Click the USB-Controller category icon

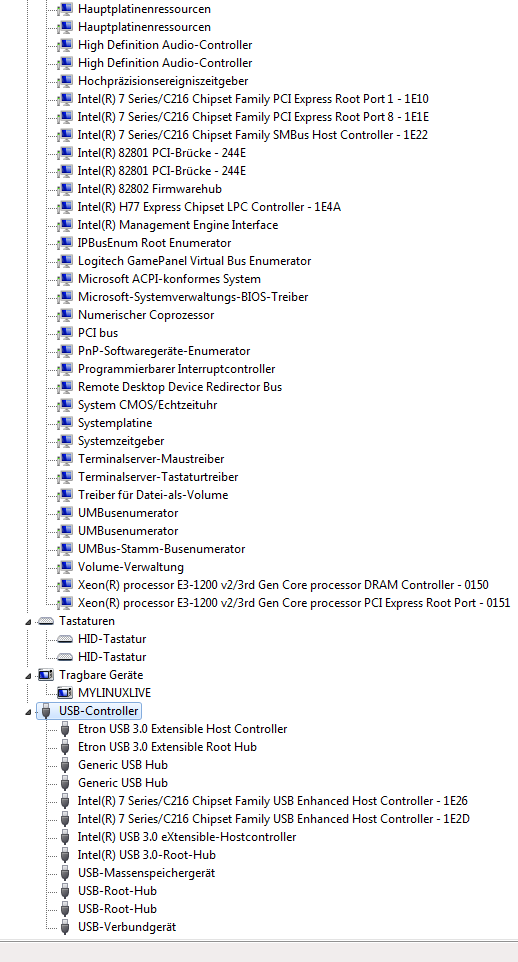tap(46, 711)
